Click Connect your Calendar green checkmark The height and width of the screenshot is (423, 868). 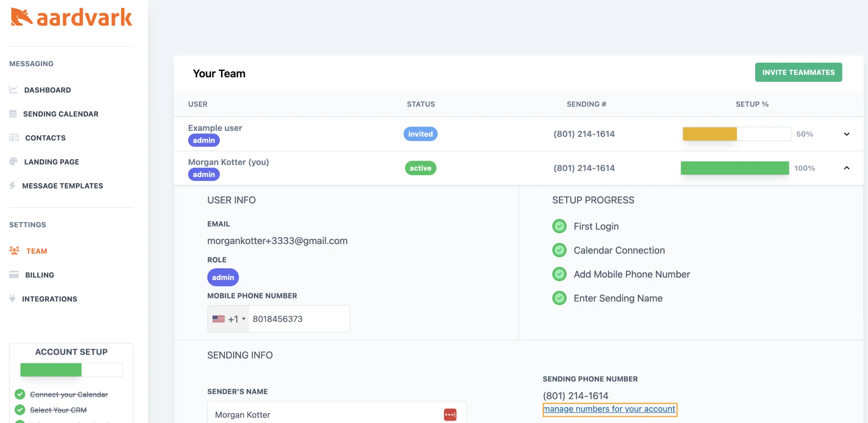(x=20, y=394)
